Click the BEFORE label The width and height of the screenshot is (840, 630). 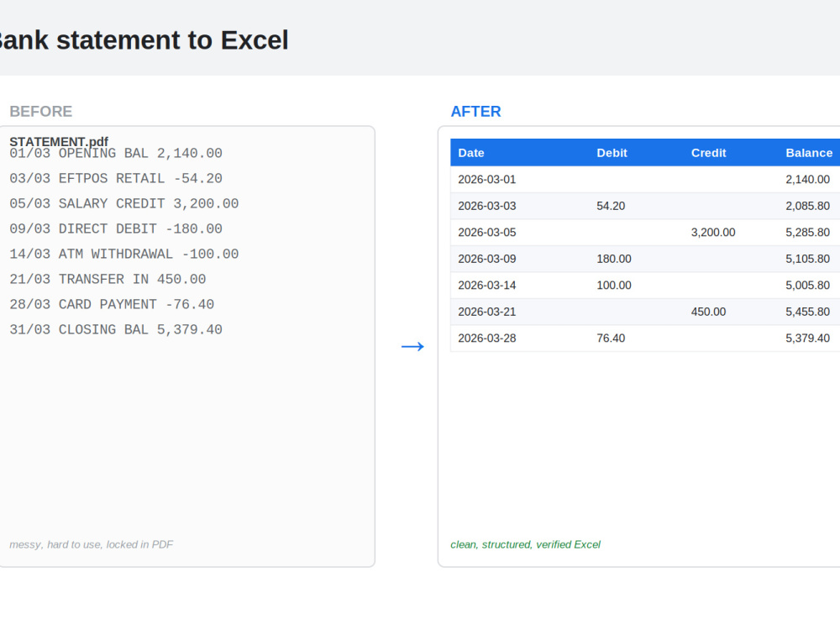coord(40,112)
